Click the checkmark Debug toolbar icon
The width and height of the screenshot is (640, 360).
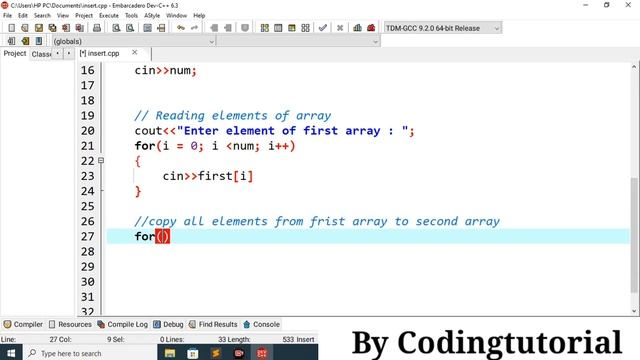[323, 28]
